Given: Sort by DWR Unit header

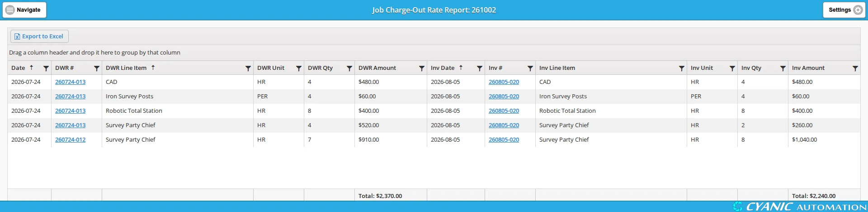Looking at the screenshot, I should tap(271, 68).
